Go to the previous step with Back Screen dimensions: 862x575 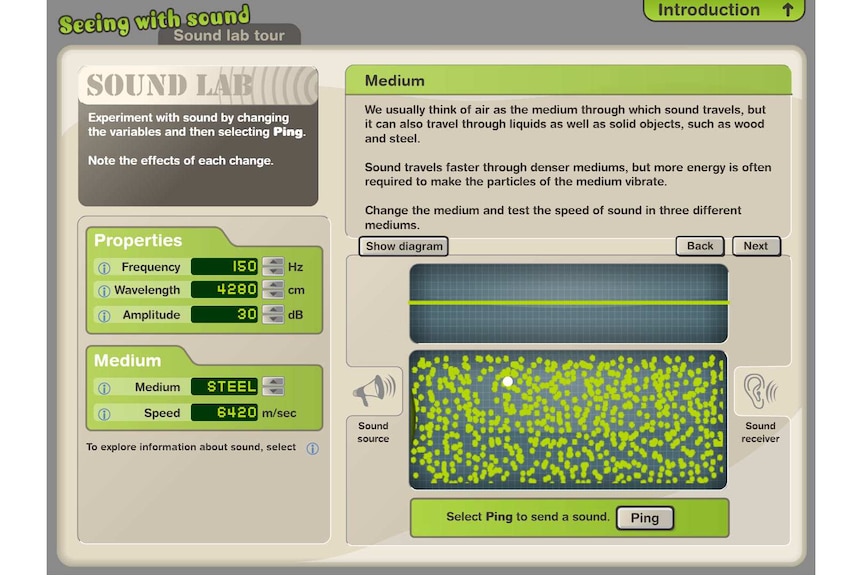[700, 246]
